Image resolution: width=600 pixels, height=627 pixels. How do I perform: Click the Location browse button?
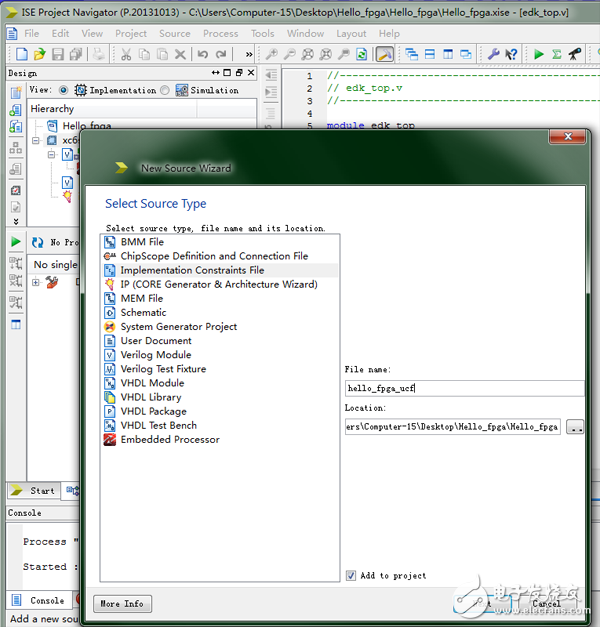point(575,427)
